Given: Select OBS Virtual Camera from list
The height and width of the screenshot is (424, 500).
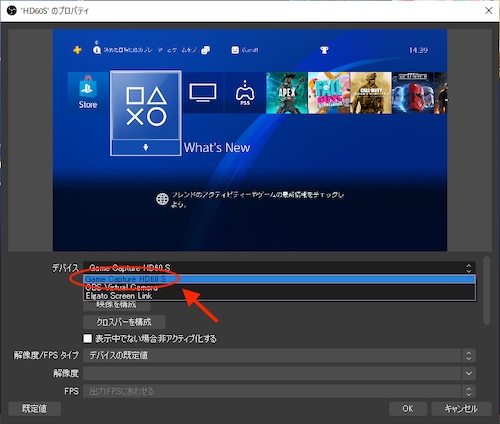Looking at the screenshot, I should click(279, 287).
